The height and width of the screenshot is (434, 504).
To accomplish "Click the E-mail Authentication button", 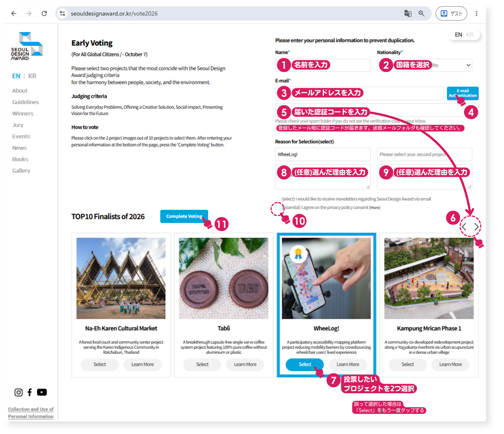I will tap(462, 93).
